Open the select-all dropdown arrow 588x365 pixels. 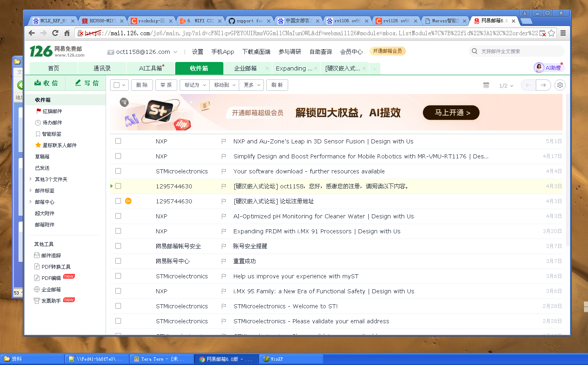124,85
